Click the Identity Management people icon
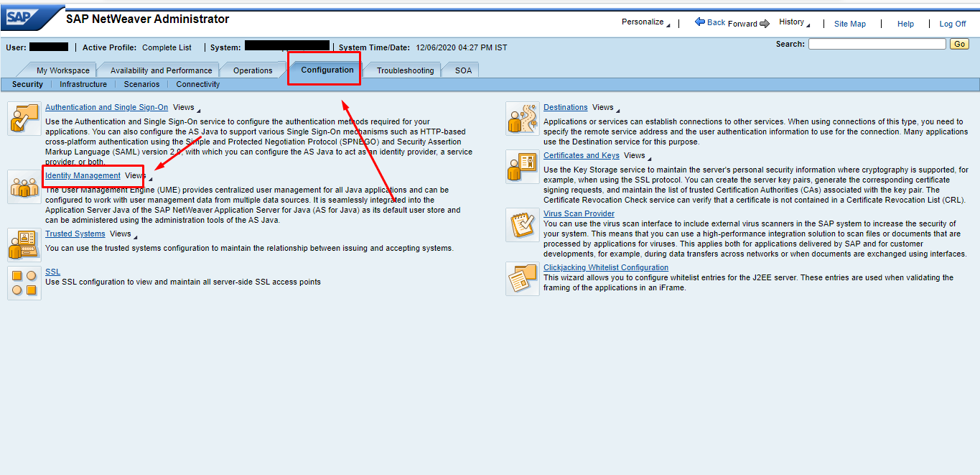The image size is (980, 475). pyautogui.click(x=24, y=187)
